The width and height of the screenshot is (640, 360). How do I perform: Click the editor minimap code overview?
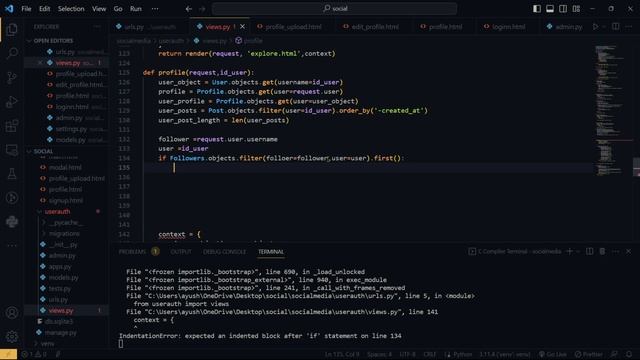[x=612, y=110]
